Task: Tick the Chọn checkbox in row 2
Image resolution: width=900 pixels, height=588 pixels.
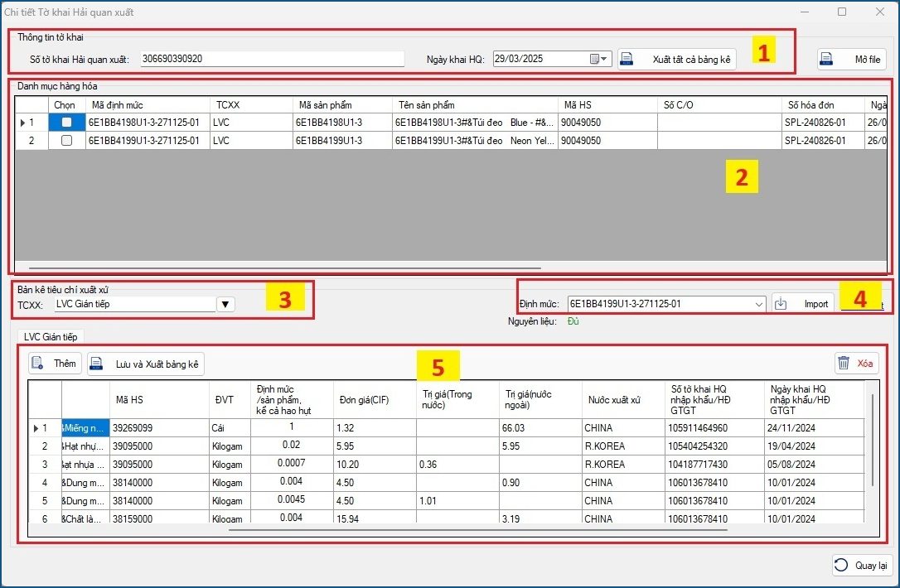Action: (66, 141)
